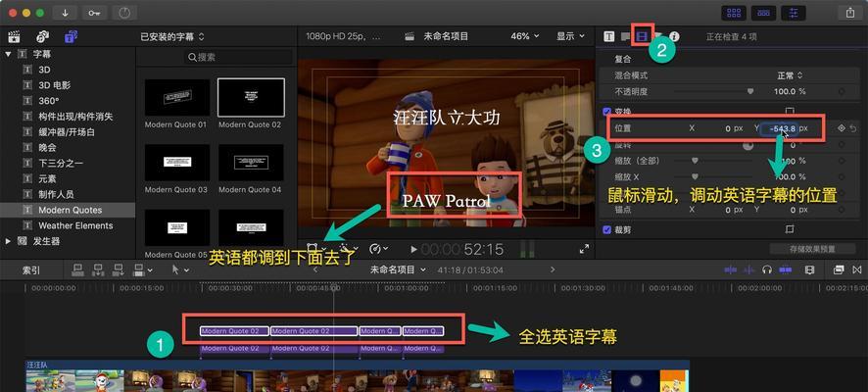Toggle timeline snapping icon
This screenshot has height=392, width=868.
coord(785,269)
